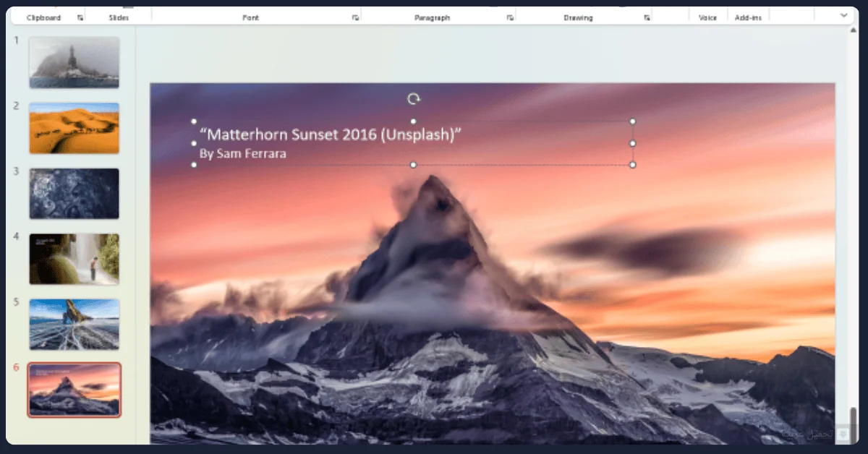Click the bottom-right text box sizing handle

tap(633, 165)
